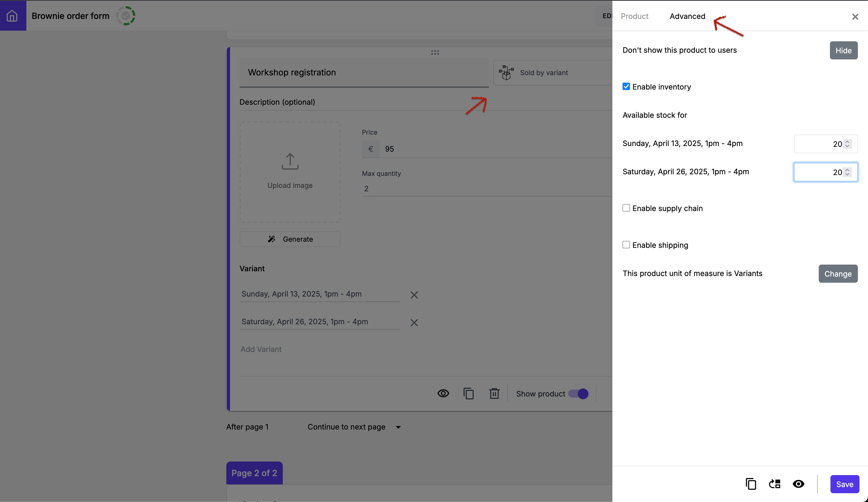The height and width of the screenshot is (502, 868).
Task: Click stepper arrows for Sunday April 13 stock
Action: click(847, 144)
